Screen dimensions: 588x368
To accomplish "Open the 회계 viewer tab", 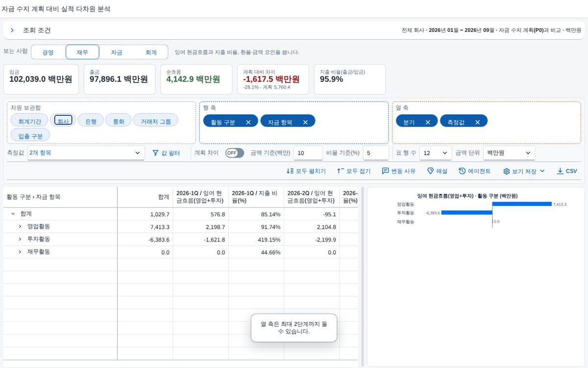I will [x=151, y=53].
